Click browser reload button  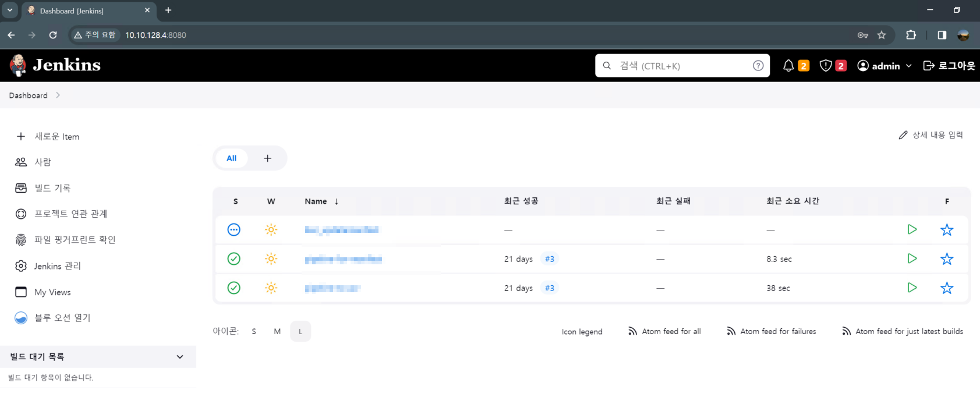click(53, 35)
